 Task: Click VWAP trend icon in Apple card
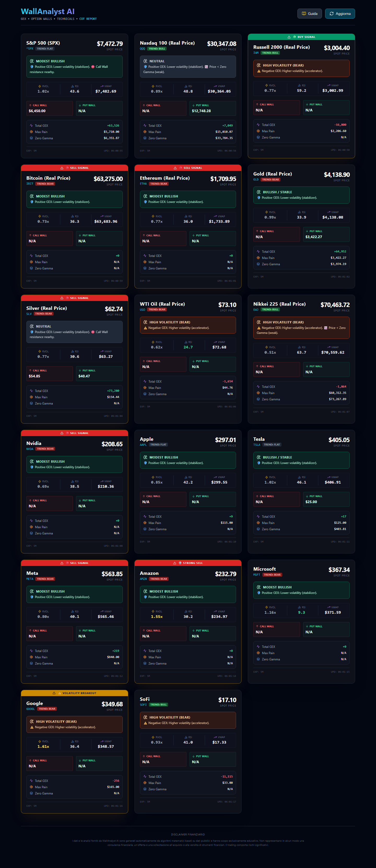coord(215,477)
